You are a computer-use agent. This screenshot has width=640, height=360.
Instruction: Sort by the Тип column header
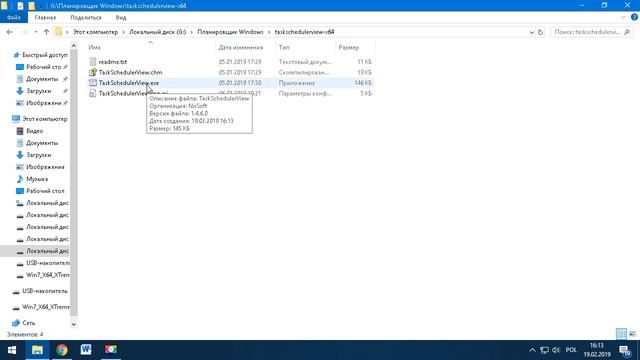284,47
